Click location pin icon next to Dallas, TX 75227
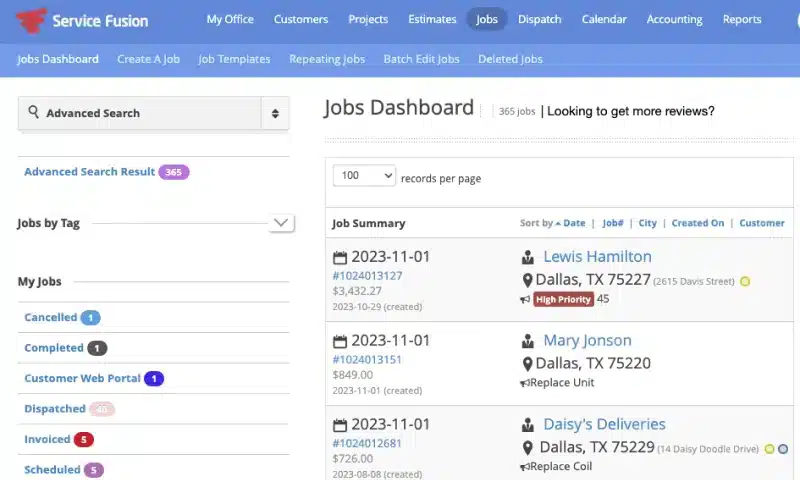Screen dimensions: 800x480 click(x=528, y=280)
